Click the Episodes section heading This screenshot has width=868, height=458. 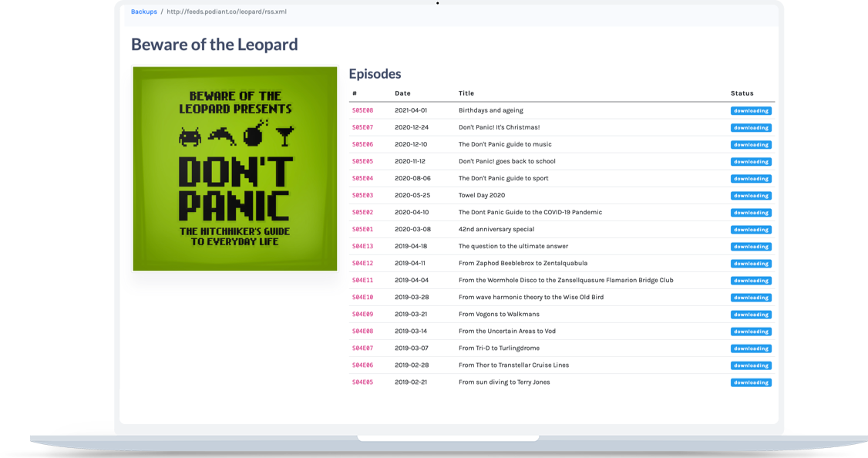click(376, 73)
